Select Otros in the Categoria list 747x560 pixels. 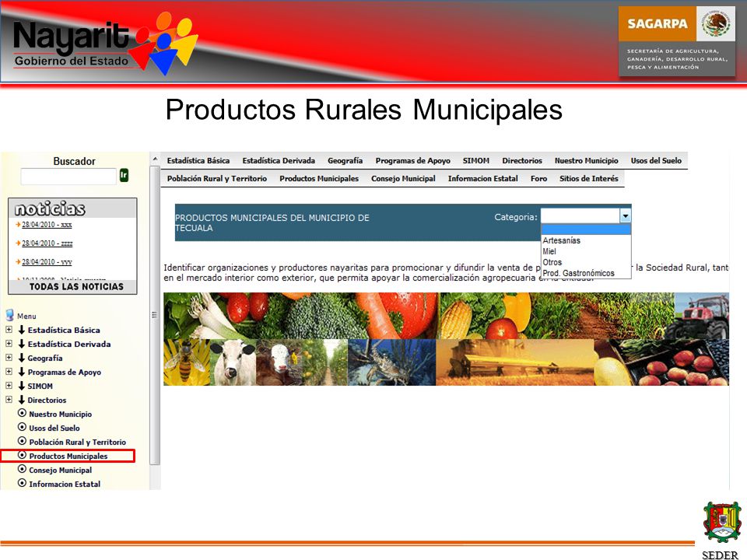pyautogui.click(x=586, y=262)
